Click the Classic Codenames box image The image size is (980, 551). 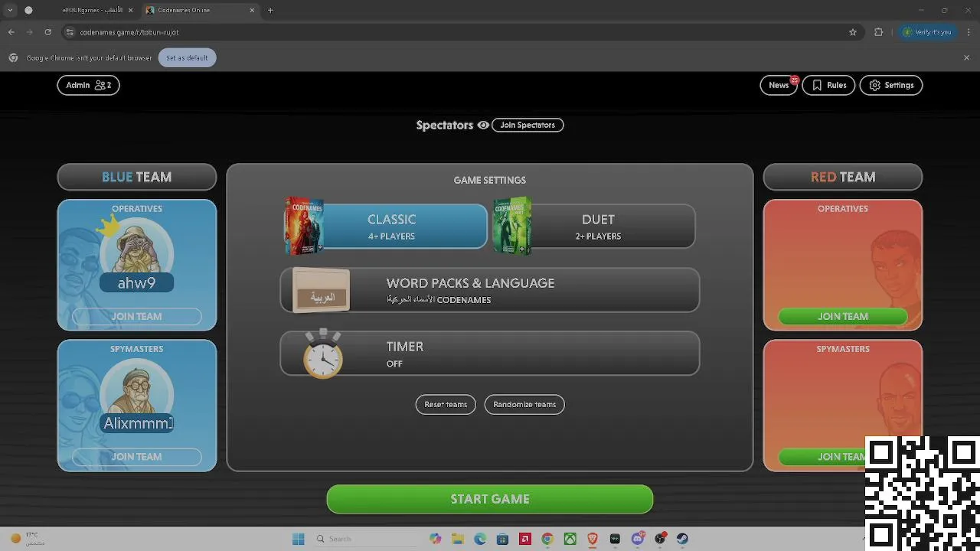[x=304, y=226]
